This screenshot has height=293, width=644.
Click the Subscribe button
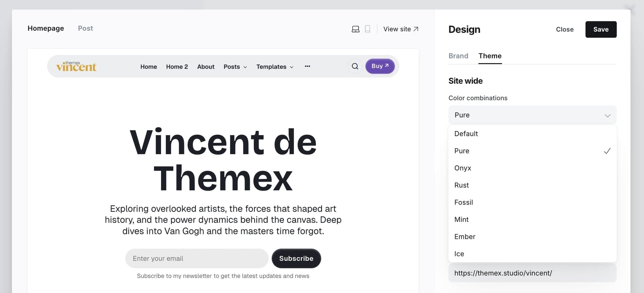pos(296,258)
